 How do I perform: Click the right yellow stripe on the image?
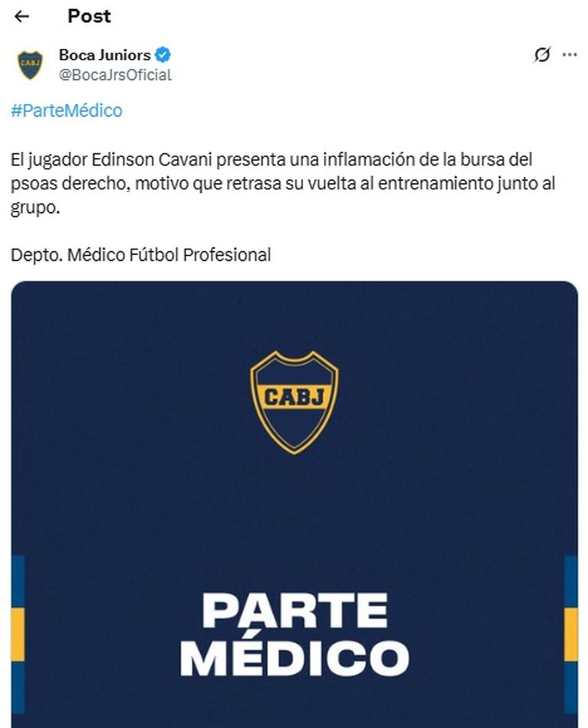tap(571, 633)
